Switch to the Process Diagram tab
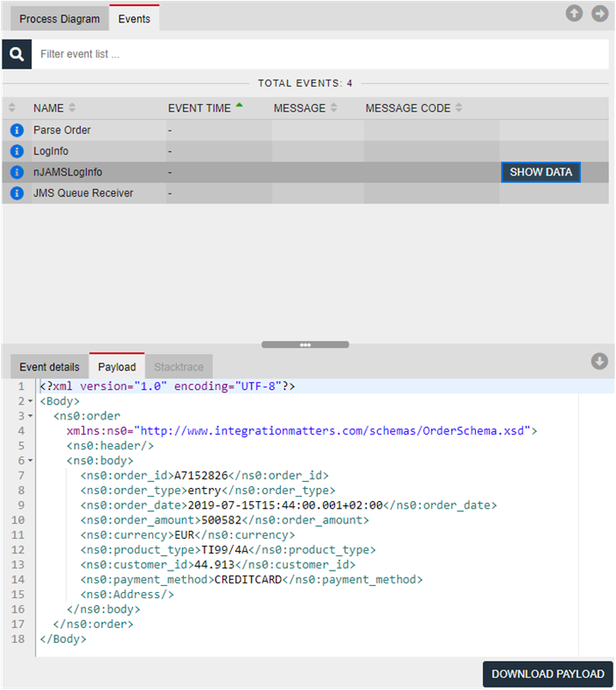 [59, 19]
